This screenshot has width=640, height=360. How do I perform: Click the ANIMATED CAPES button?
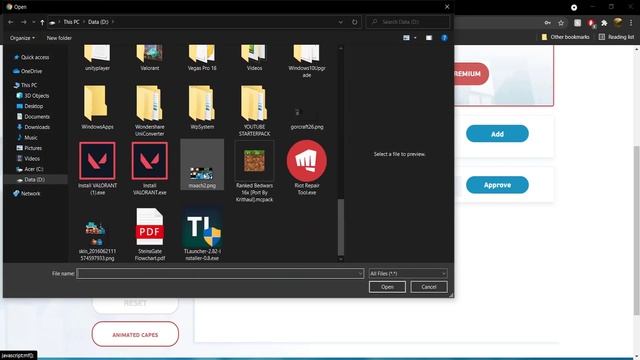pos(135,335)
